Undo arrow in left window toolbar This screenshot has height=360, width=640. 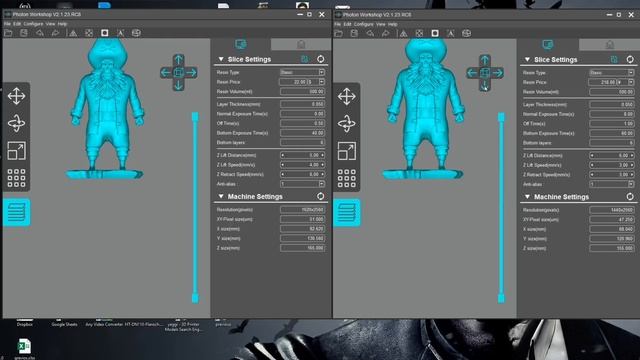40,33
